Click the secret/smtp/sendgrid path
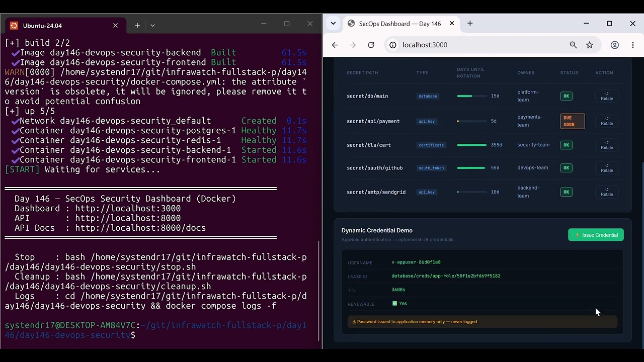 [376, 192]
